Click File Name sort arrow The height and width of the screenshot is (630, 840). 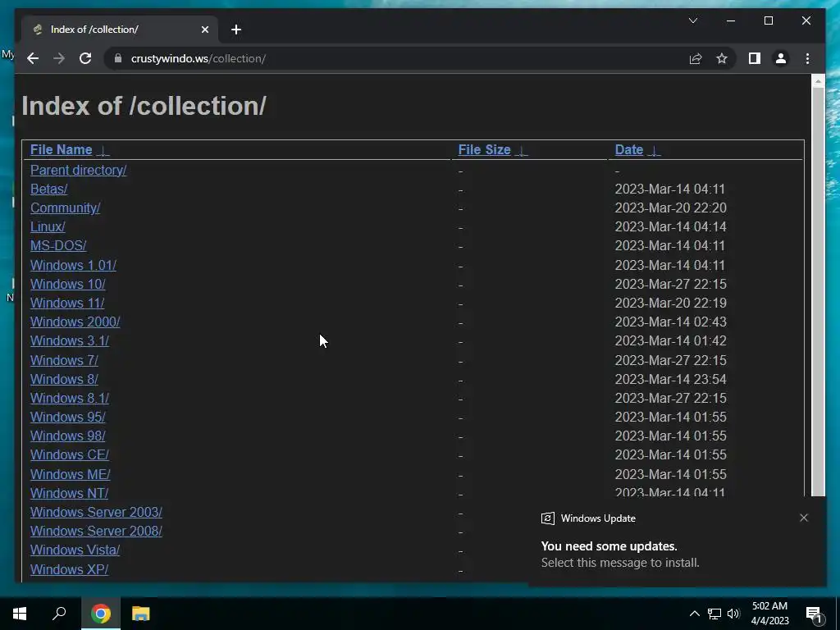coord(103,151)
